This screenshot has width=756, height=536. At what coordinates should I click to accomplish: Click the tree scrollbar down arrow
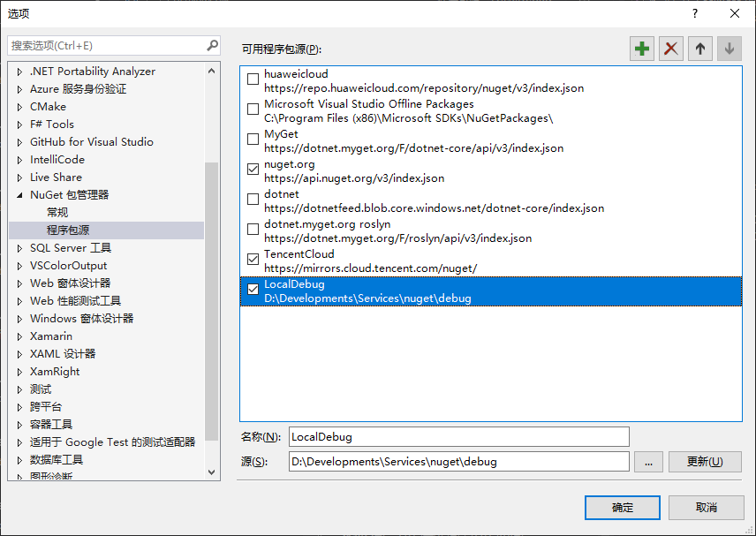coord(211,472)
